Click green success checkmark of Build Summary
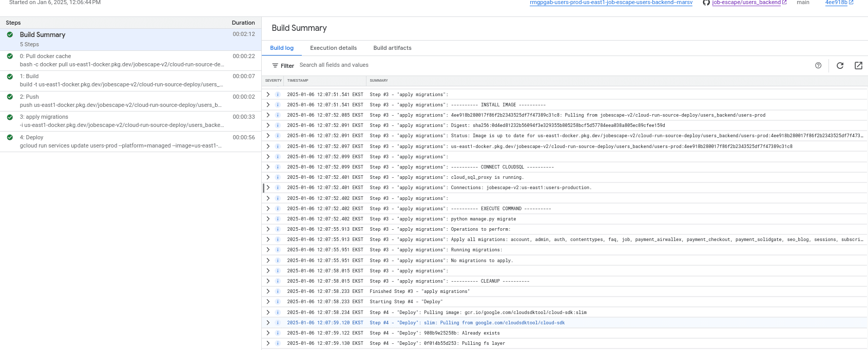 click(x=10, y=34)
